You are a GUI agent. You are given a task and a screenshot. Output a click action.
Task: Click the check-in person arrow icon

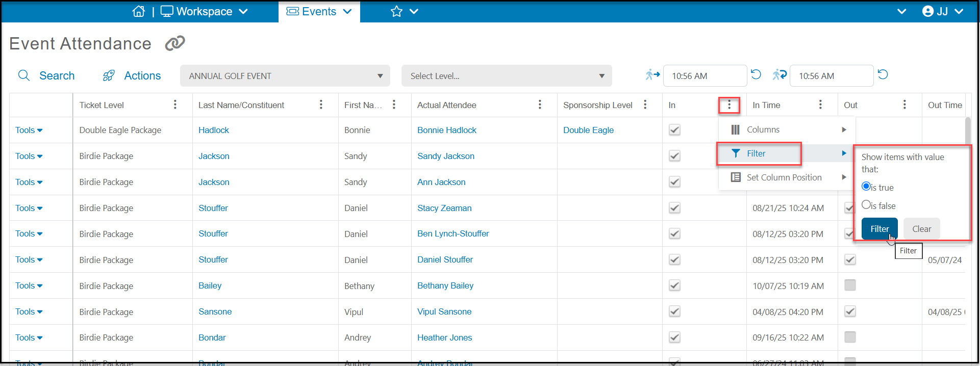pyautogui.click(x=652, y=75)
